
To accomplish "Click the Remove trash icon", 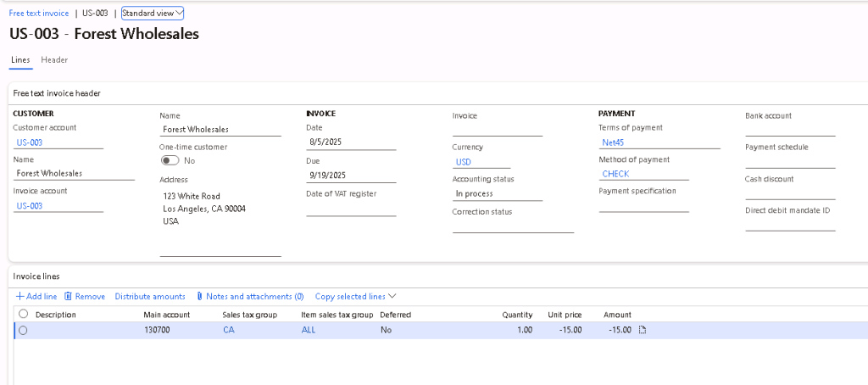I will pyautogui.click(x=68, y=297).
